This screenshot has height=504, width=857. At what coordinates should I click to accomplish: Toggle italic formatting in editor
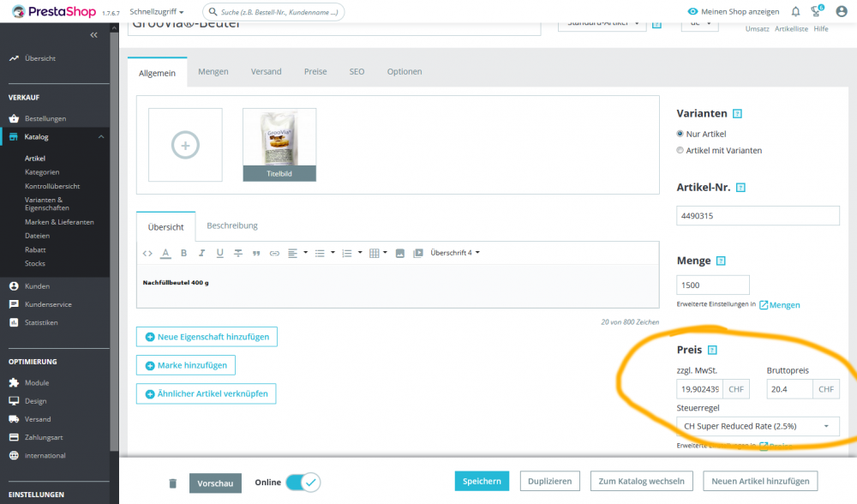click(201, 253)
